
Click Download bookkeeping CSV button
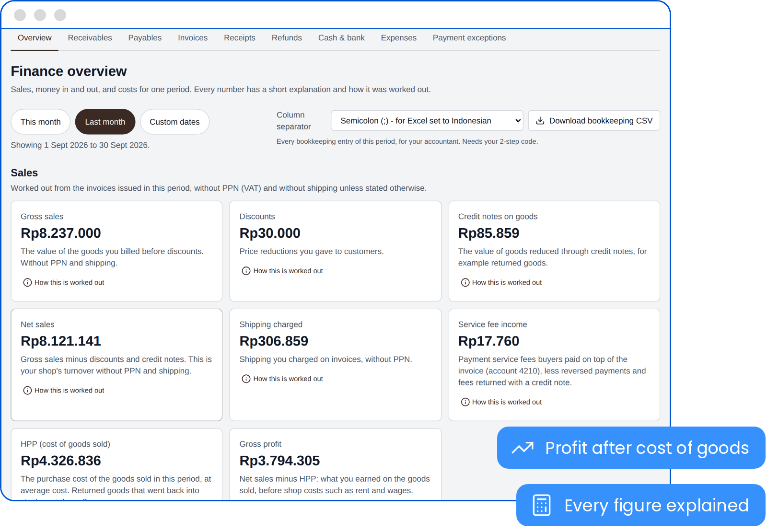coord(594,121)
